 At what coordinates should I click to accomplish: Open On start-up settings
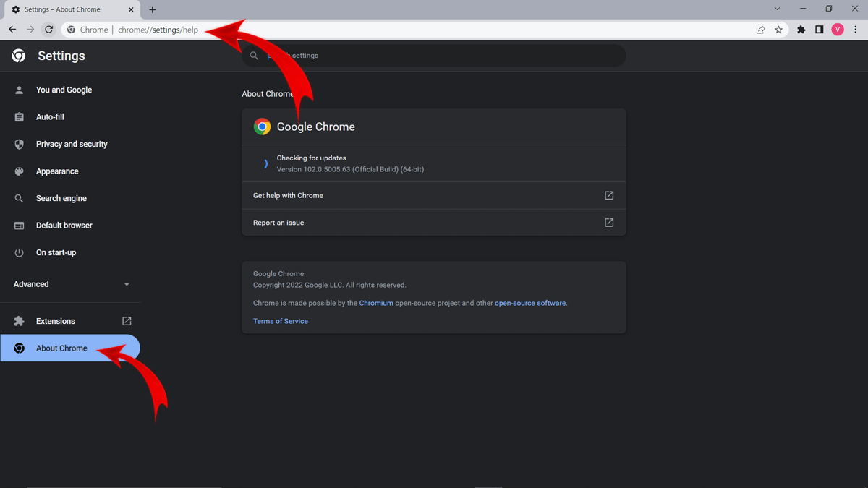click(x=56, y=252)
